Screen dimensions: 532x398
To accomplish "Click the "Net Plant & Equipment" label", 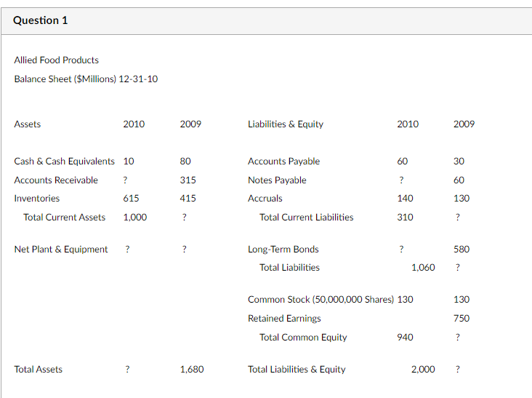I will coord(61,250).
